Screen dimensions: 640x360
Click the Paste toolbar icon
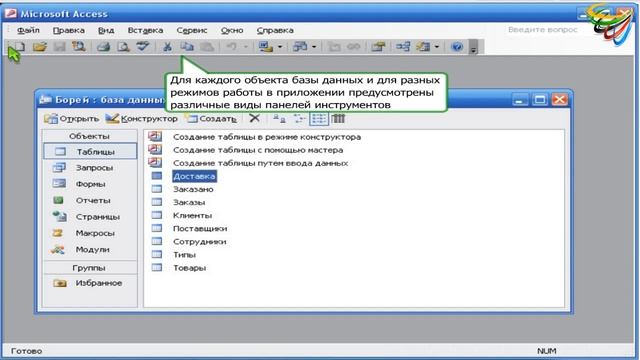point(207,47)
